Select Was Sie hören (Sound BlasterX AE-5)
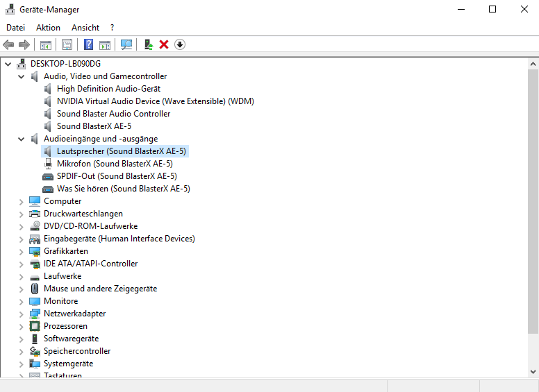The image size is (539, 392). (x=124, y=189)
